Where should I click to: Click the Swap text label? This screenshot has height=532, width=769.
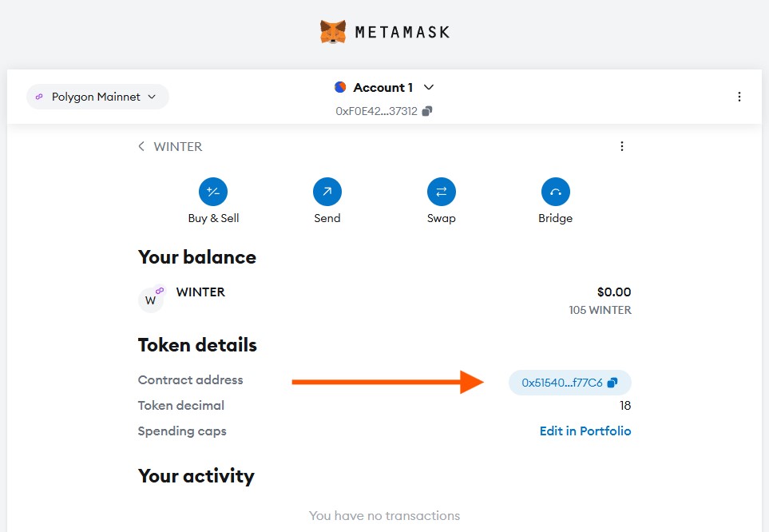441,218
